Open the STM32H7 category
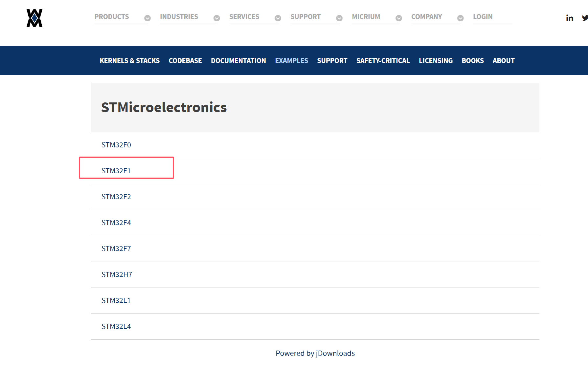 [x=117, y=274]
